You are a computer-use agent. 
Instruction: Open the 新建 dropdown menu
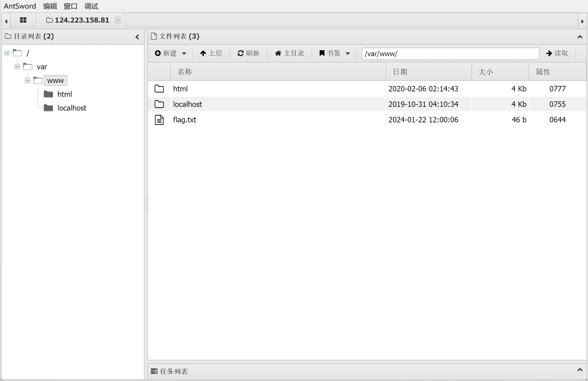pos(170,53)
